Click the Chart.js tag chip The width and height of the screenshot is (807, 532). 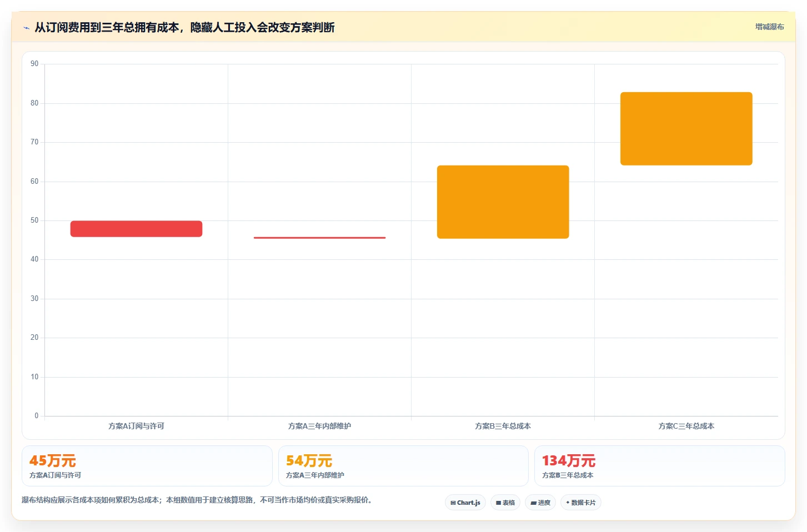click(x=465, y=503)
